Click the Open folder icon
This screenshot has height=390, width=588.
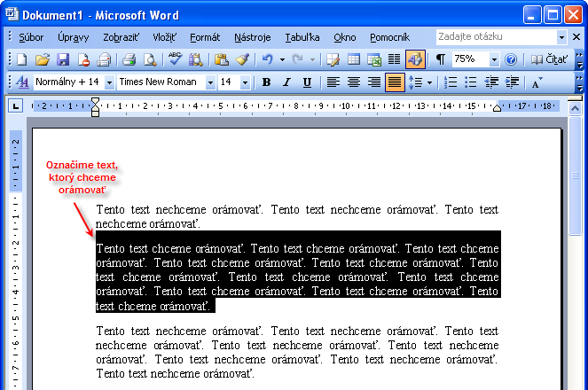42,59
